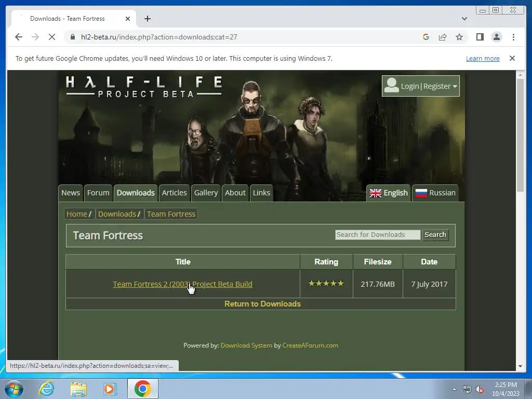Select the Downloads tab
Viewport: 532px width, 399px height.
(136, 193)
